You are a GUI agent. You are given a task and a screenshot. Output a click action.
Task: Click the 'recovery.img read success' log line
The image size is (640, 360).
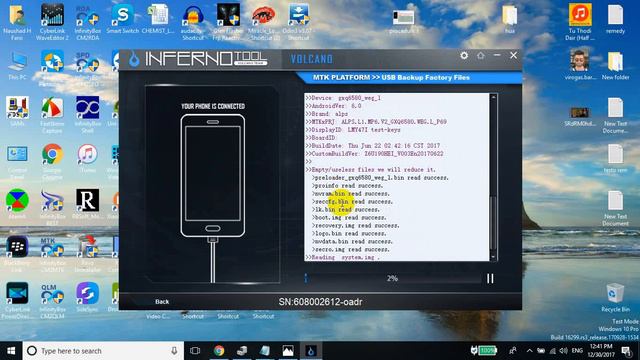(356, 225)
